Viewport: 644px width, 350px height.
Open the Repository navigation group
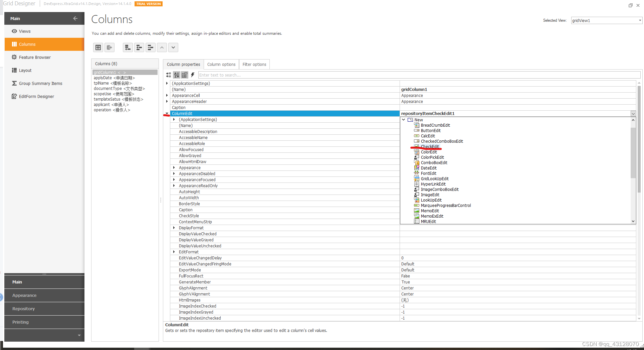44,309
